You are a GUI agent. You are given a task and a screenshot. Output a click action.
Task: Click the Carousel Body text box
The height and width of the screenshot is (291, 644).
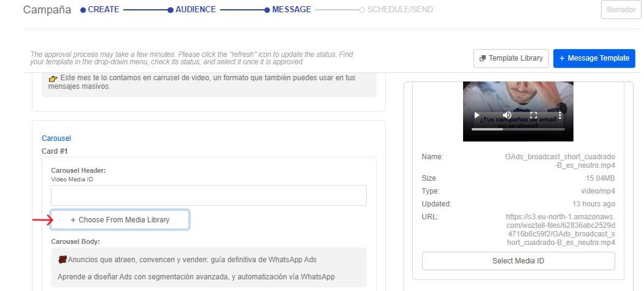click(209, 267)
